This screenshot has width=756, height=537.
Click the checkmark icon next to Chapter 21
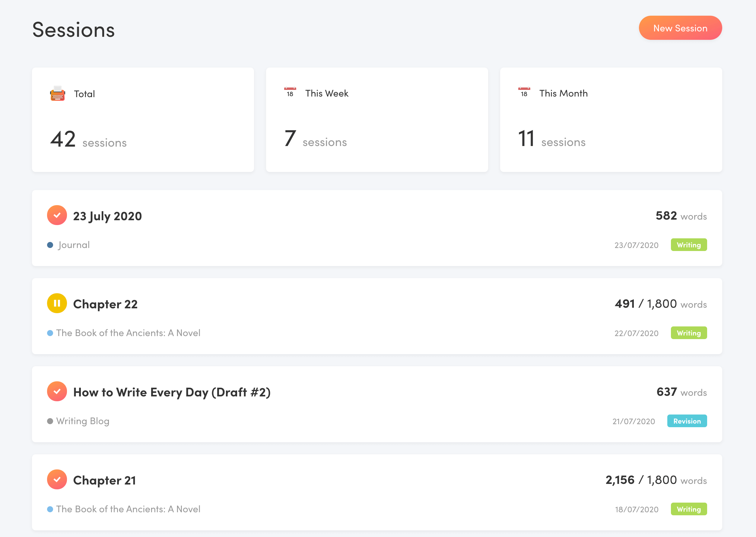point(57,479)
